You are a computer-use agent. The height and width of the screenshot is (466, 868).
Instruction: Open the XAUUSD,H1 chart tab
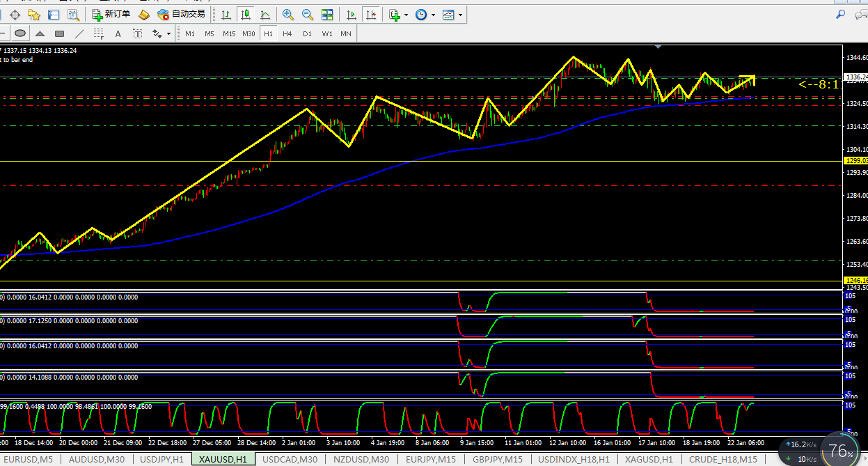[223, 460]
